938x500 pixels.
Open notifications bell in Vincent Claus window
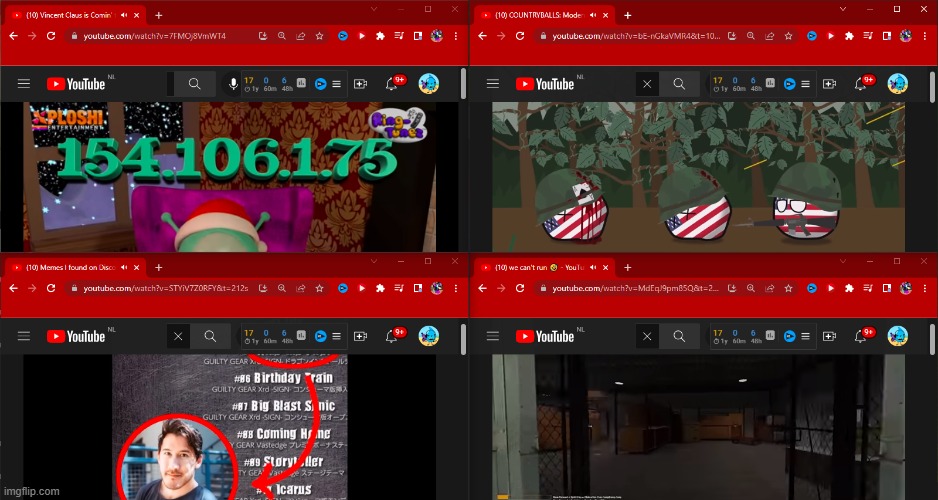391,84
